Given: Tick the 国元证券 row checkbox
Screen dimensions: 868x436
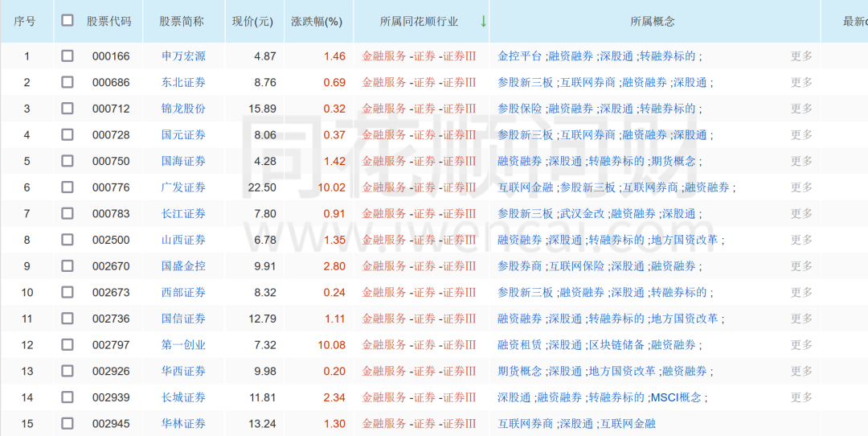Looking at the screenshot, I should pos(67,134).
